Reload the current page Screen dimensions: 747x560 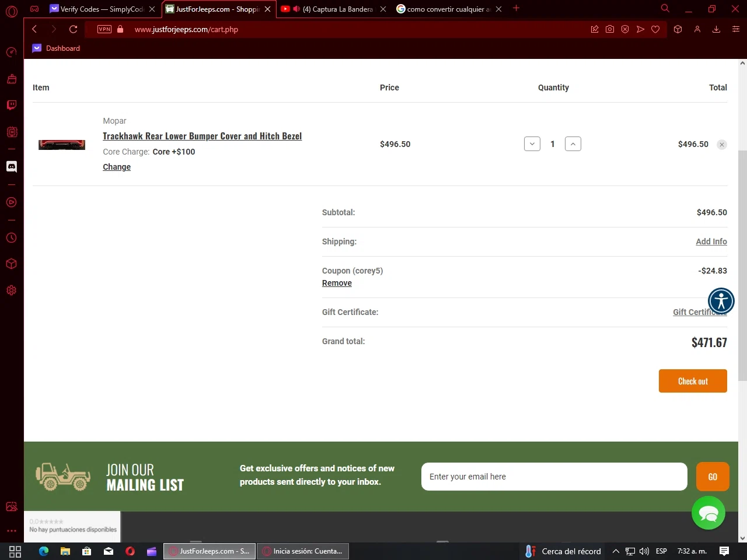[x=74, y=29]
